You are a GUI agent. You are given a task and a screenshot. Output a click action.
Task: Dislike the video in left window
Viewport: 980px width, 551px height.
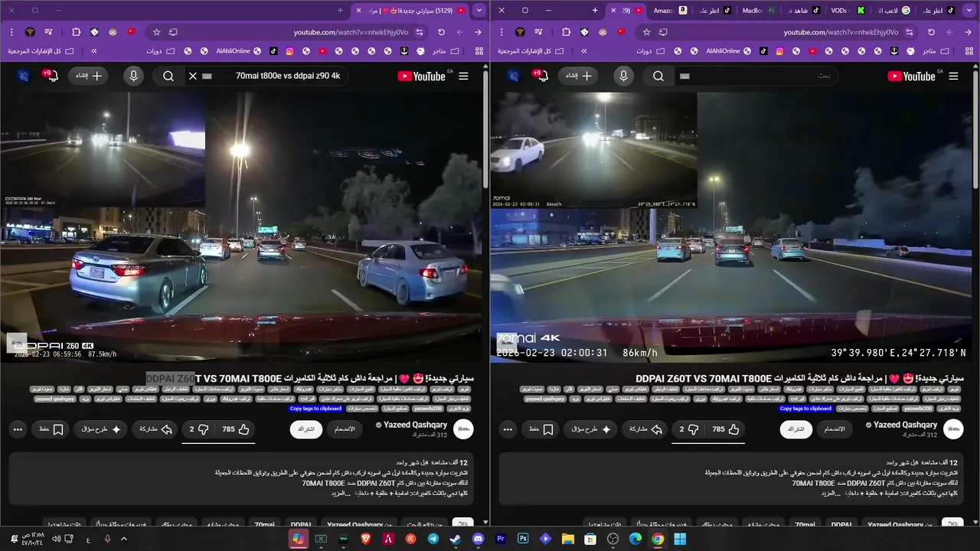[x=199, y=429]
